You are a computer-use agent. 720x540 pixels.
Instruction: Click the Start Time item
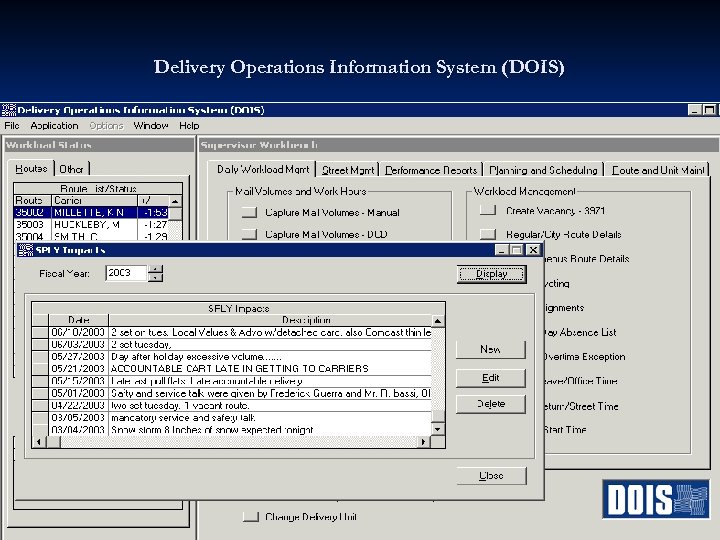pos(565,429)
